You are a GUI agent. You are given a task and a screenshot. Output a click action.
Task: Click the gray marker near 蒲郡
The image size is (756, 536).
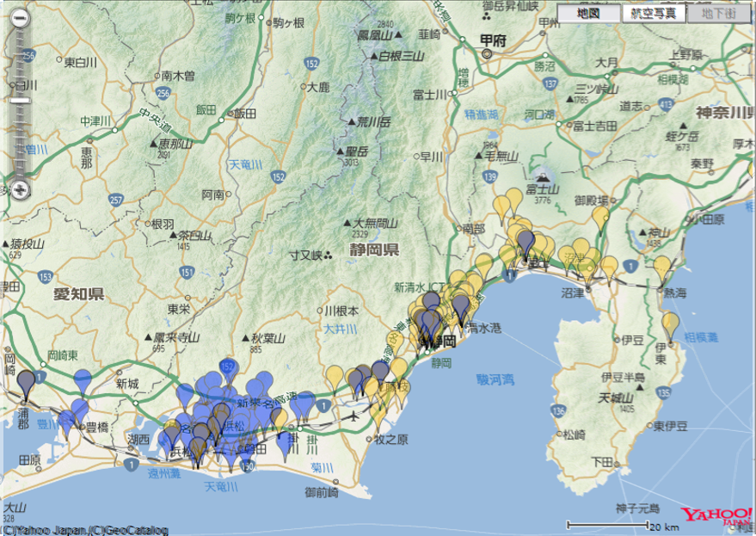[27, 381]
